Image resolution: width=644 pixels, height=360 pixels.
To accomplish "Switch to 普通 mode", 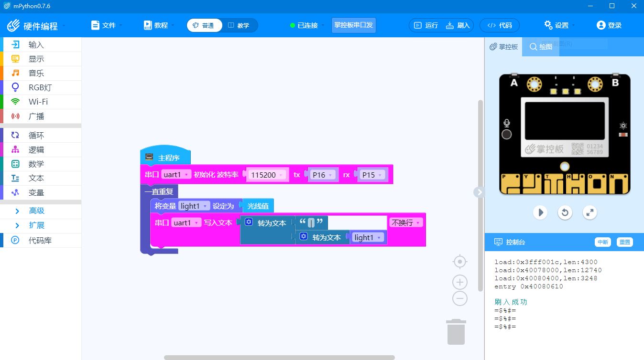I will 204,25.
